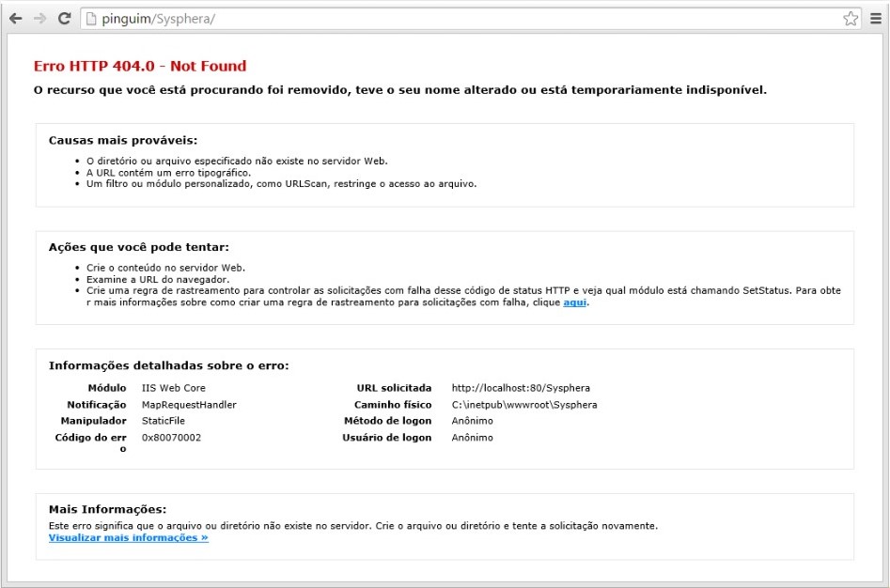
Task: Select the 'Erro HTTP 404.0 - Not Found' heading
Action: [140, 66]
